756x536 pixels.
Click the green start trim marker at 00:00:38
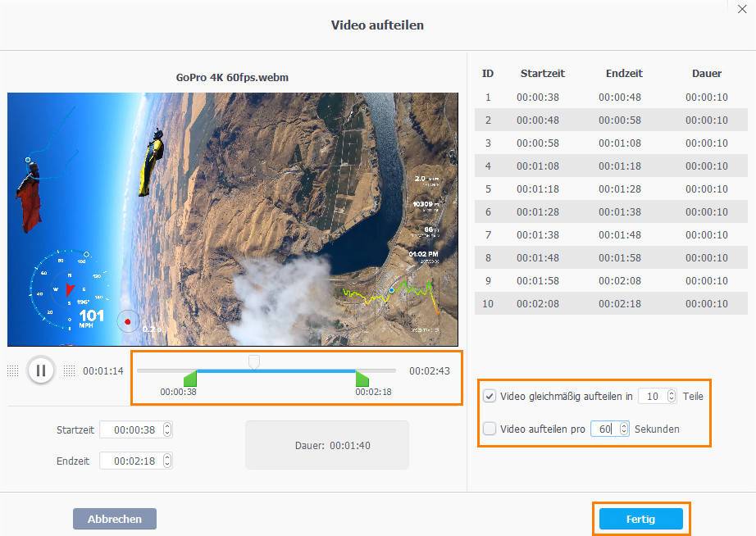click(191, 379)
